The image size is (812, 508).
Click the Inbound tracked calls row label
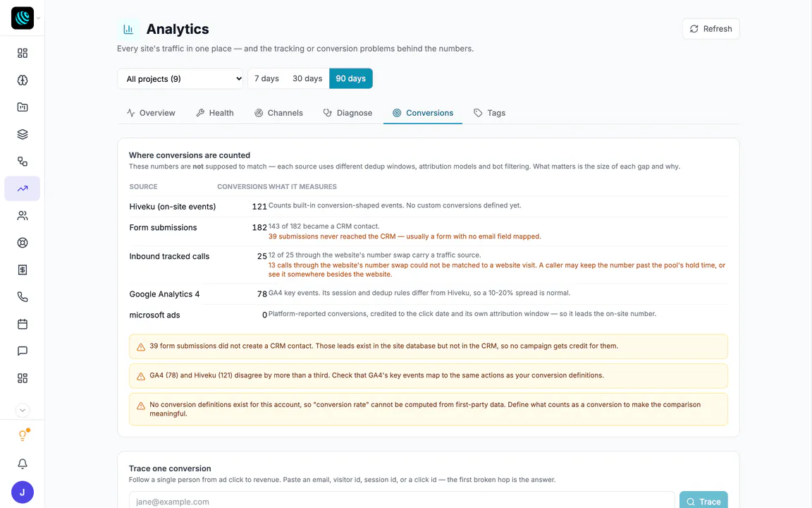(169, 256)
